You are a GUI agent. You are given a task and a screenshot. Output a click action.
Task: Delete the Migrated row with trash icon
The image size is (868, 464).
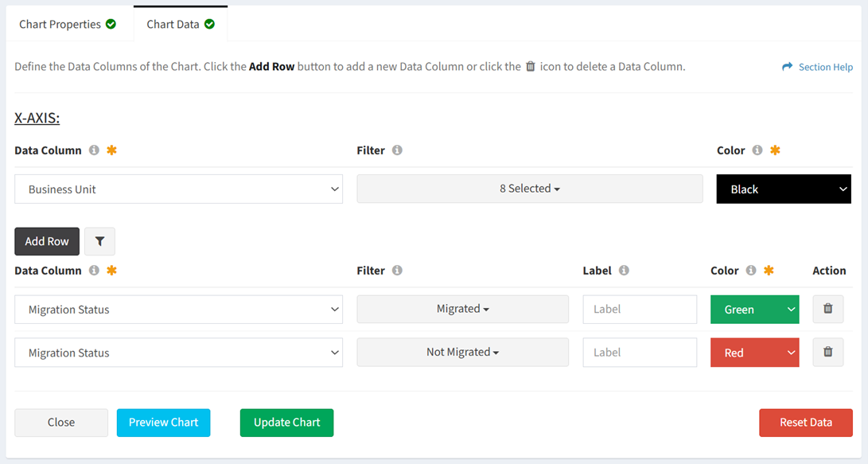pyautogui.click(x=828, y=309)
